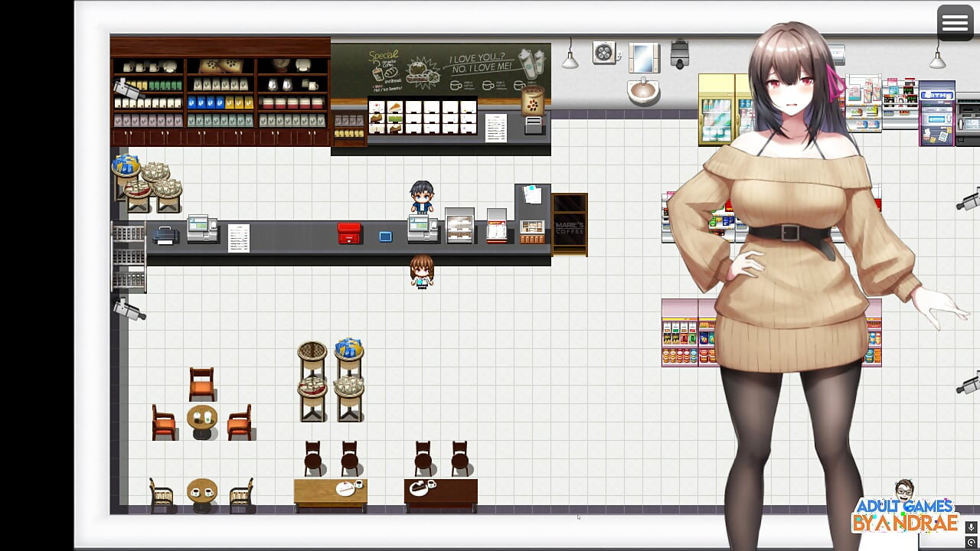The height and width of the screenshot is (551, 980).
Task: Click the wall-mounted sink
Action: coord(643,93)
